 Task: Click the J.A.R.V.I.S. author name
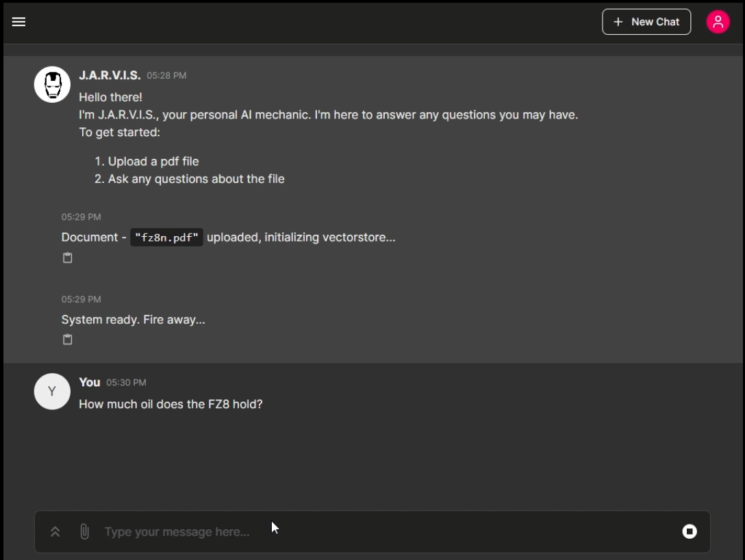[110, 75]
